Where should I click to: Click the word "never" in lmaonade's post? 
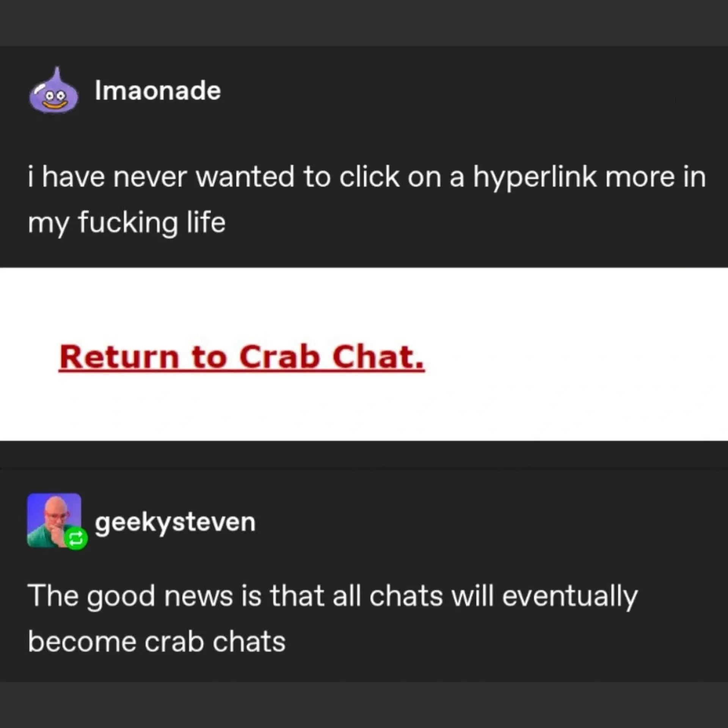[150, 177]
